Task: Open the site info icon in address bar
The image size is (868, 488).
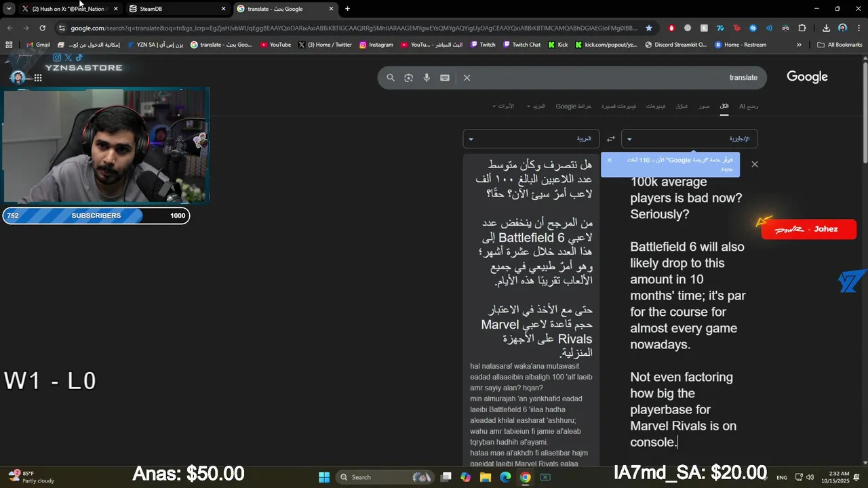Action: click(62, 28)
